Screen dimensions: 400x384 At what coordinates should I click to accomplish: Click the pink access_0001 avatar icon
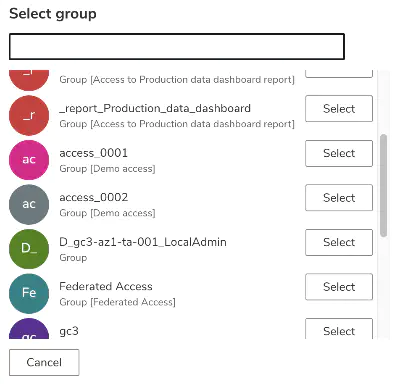29,160
